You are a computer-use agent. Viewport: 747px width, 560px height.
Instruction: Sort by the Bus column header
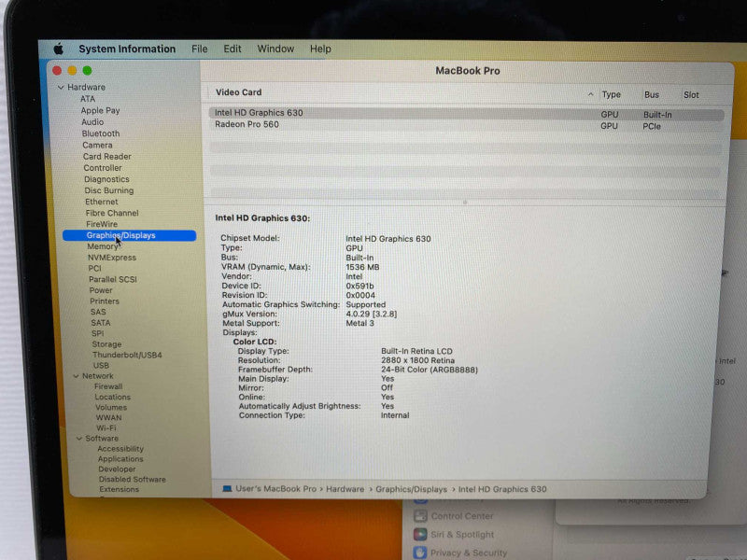click(651, 95)
